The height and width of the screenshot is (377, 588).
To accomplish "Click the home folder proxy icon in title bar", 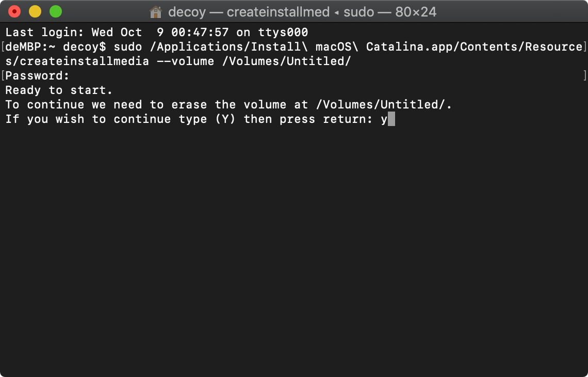I will (x=156, y=12).
